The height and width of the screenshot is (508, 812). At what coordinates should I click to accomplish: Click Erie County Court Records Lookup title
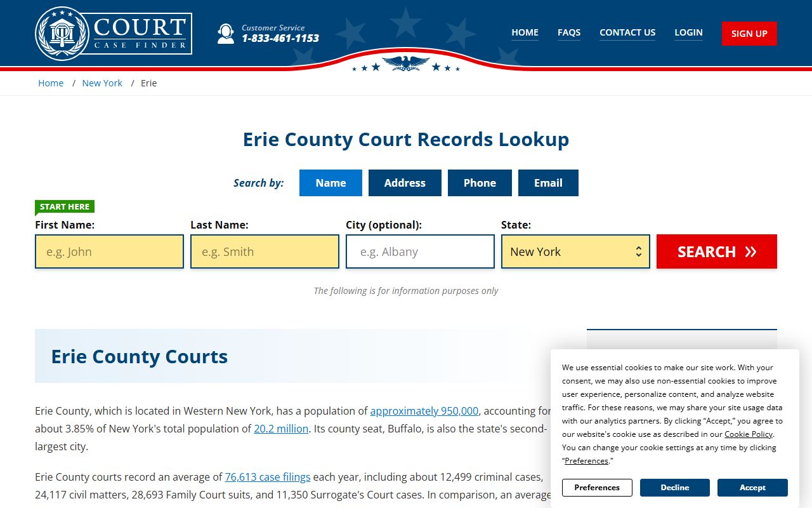(406, 139)
